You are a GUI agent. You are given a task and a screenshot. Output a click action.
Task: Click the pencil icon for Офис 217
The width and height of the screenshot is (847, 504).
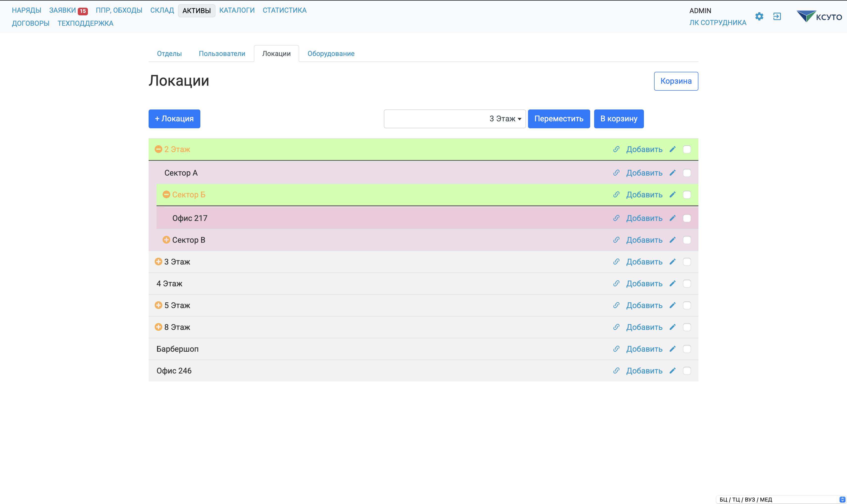[672, 218]
